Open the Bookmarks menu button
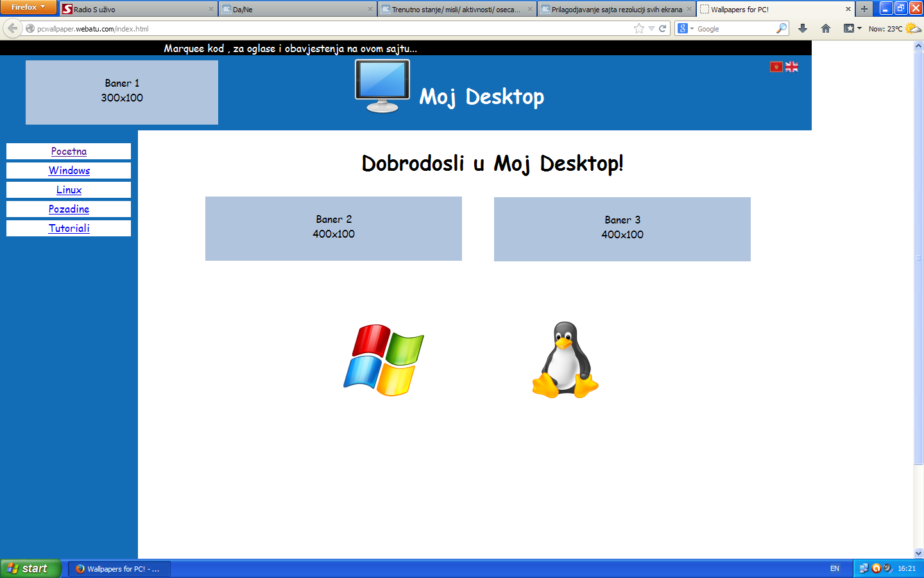Image resolution: width=924 pixels, height=578 pixels. [852, 28]
